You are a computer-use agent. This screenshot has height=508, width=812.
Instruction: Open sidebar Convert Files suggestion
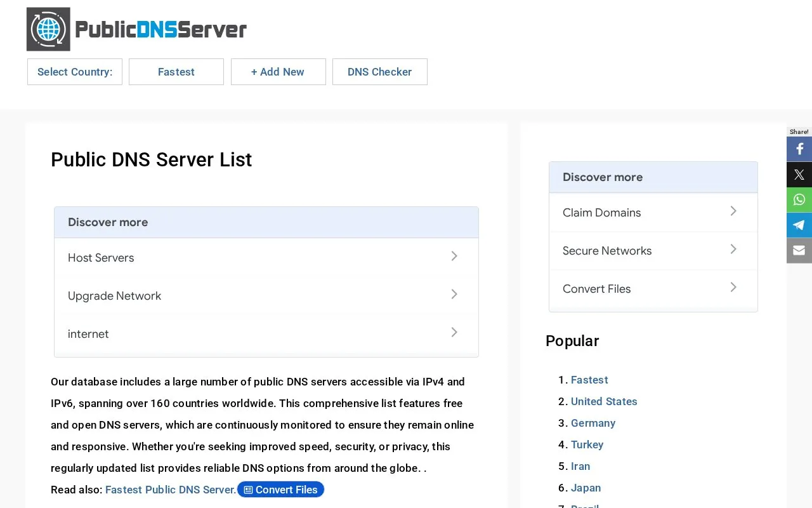(x=653, y=288)
